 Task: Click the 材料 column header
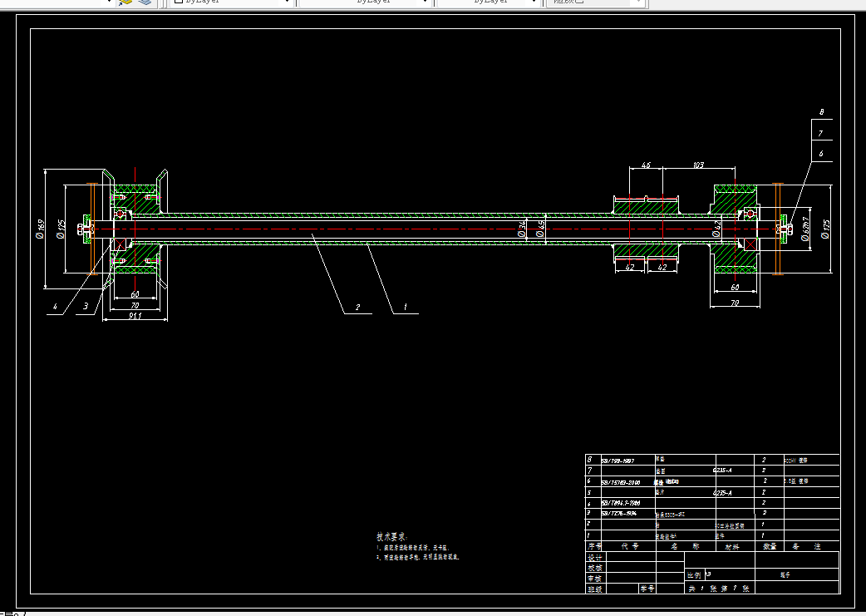tap(732, 546)
